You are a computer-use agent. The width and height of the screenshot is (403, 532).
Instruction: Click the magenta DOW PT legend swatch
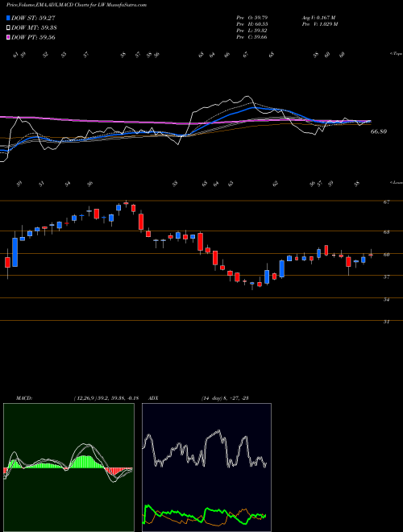8,37
